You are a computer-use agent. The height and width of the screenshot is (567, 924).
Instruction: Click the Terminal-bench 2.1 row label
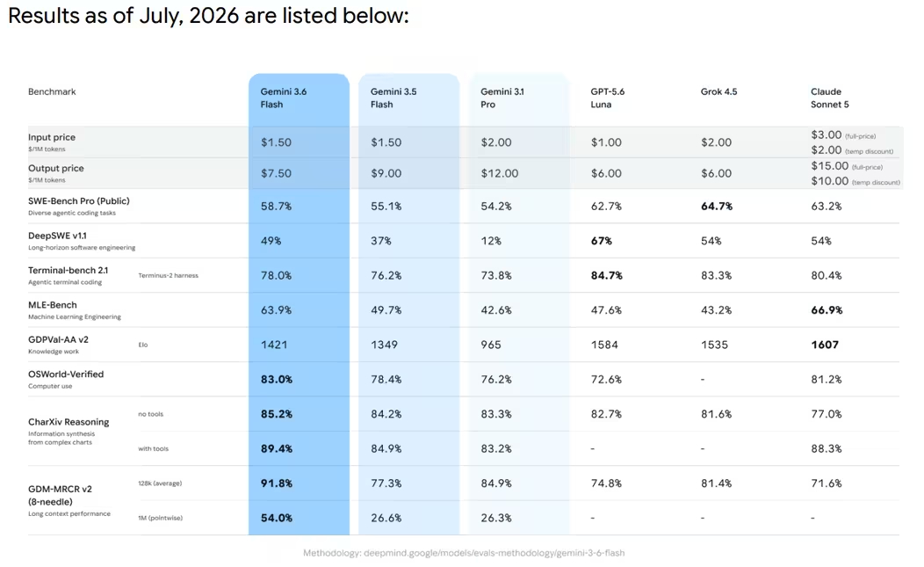coord(69,270)
